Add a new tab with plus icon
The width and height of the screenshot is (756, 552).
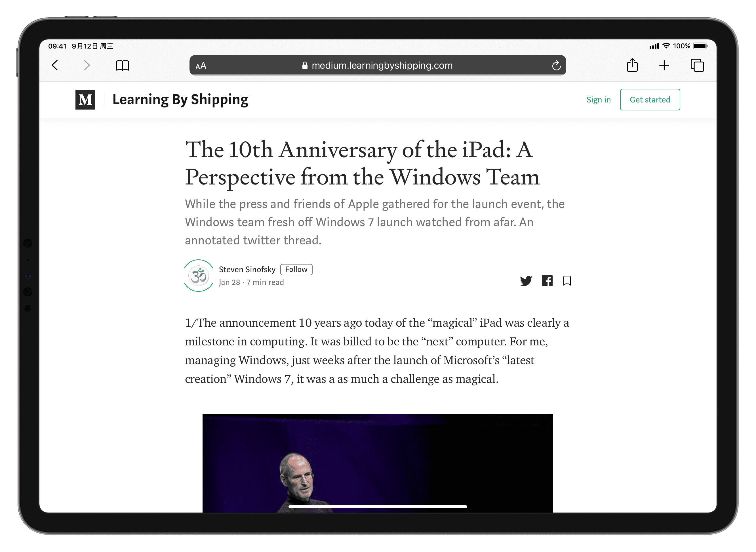coord(664,66)
